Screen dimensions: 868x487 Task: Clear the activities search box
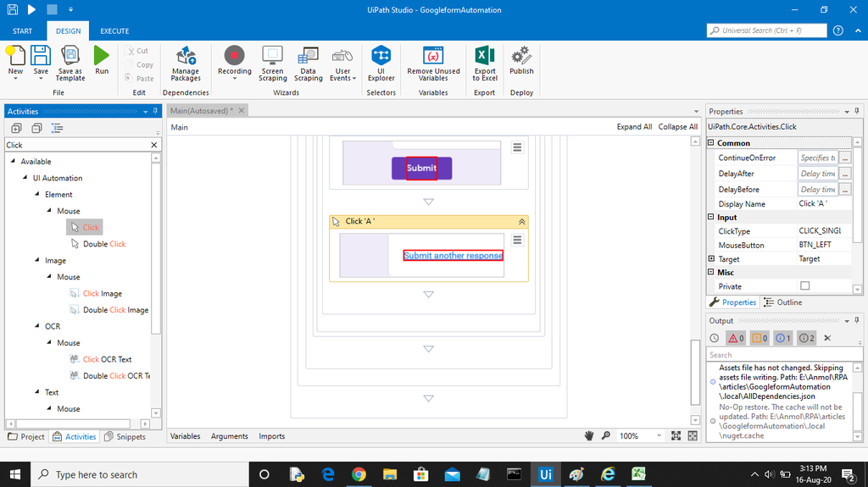[x=154, y=145]
